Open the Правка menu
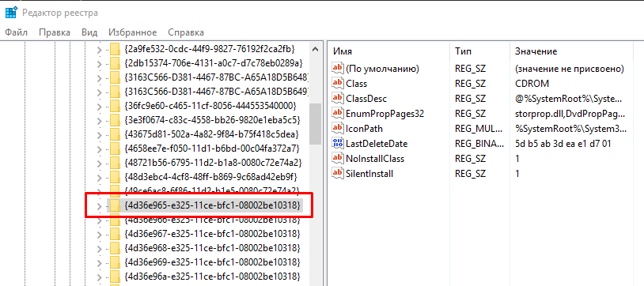The image size is (644, 286). pos(55,32)
